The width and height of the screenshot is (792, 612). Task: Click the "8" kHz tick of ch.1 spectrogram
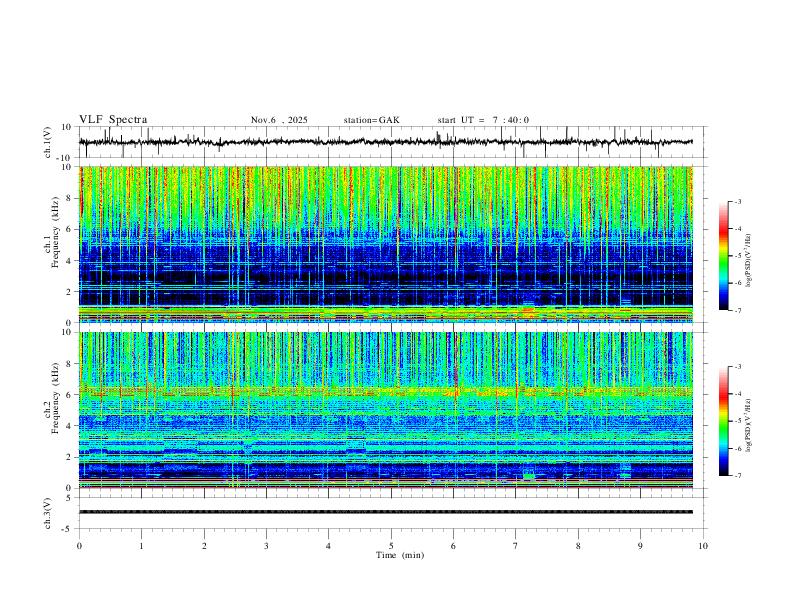(69, 198)
